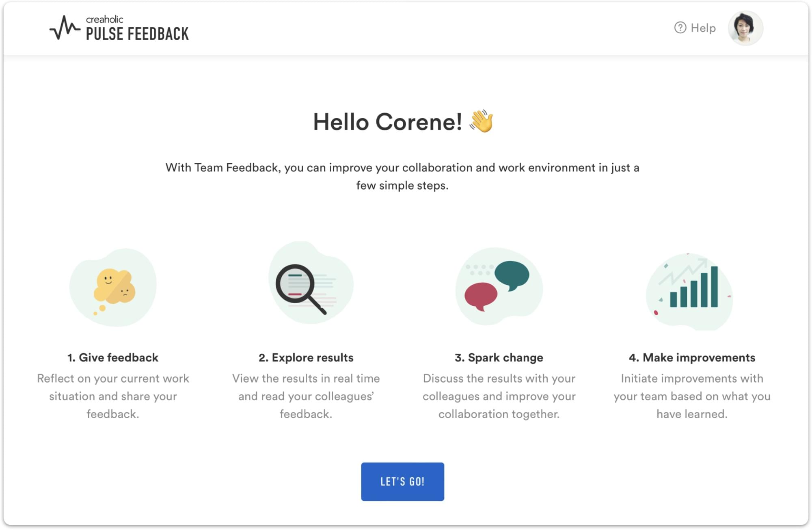Click the waving hand emoji
Image resolution: width=812 pixels, height=530 pixels.
click(482, 121)
